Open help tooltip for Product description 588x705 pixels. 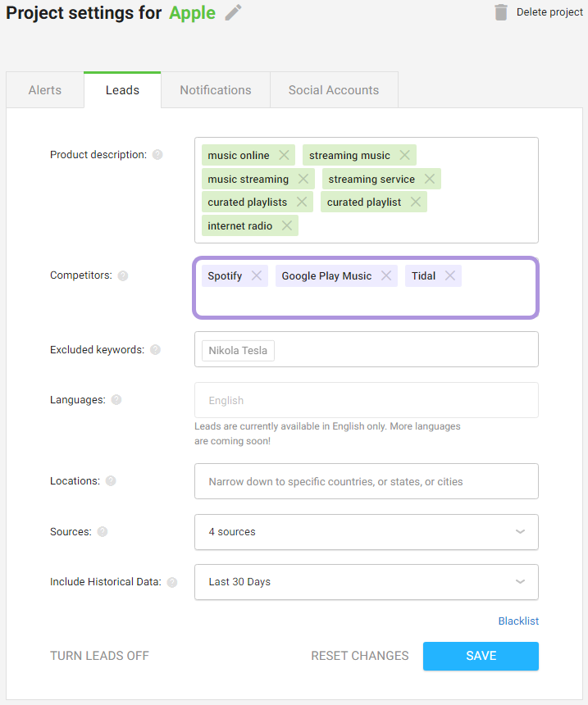point(157,155)
